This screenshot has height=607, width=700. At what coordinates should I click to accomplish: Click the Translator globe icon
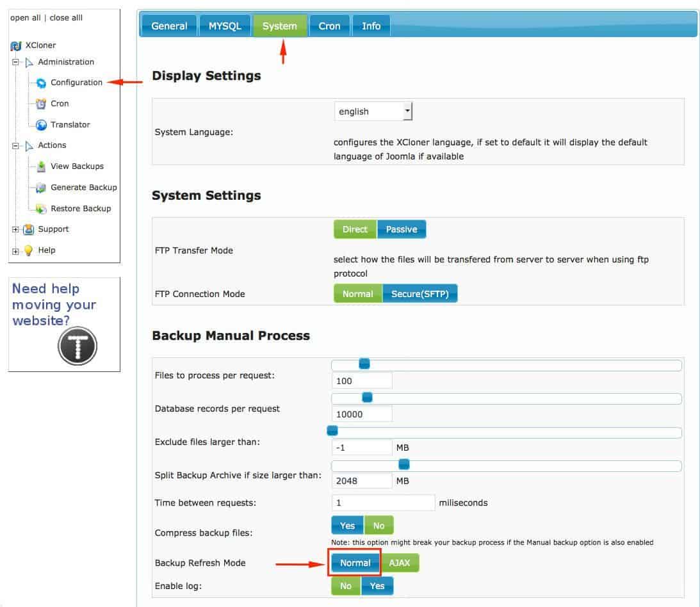coord(41,125)
